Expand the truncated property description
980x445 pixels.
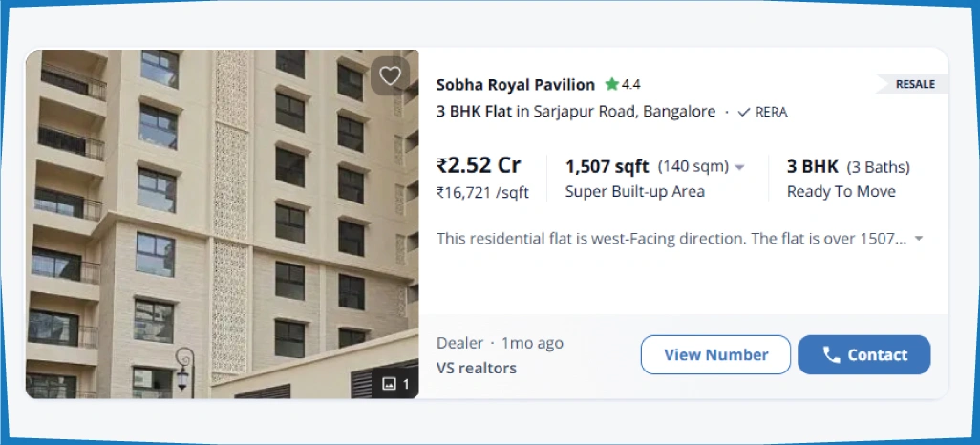click(919, 239)
